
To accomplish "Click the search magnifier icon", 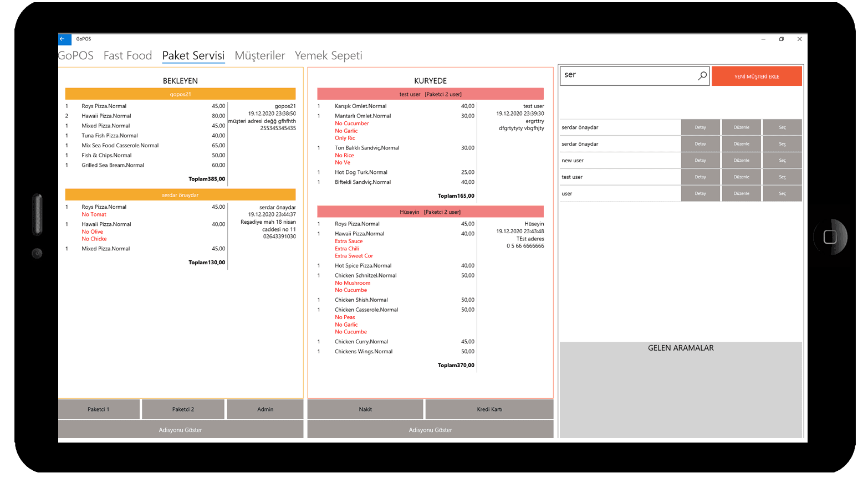I will (x=702, y=76).
